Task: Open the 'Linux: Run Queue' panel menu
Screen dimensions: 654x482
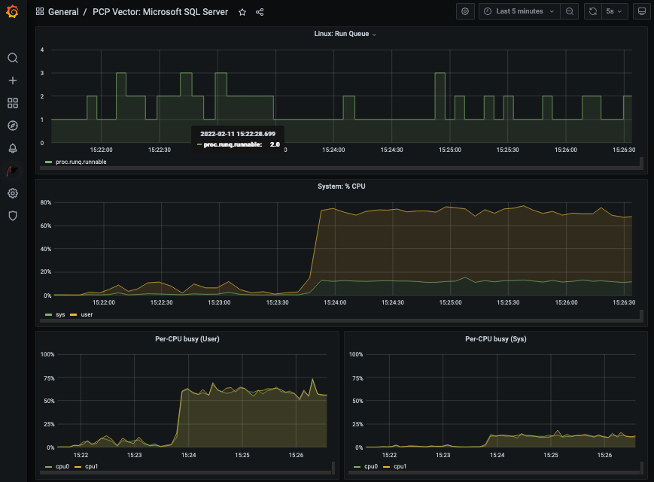Action: point(344,33)
